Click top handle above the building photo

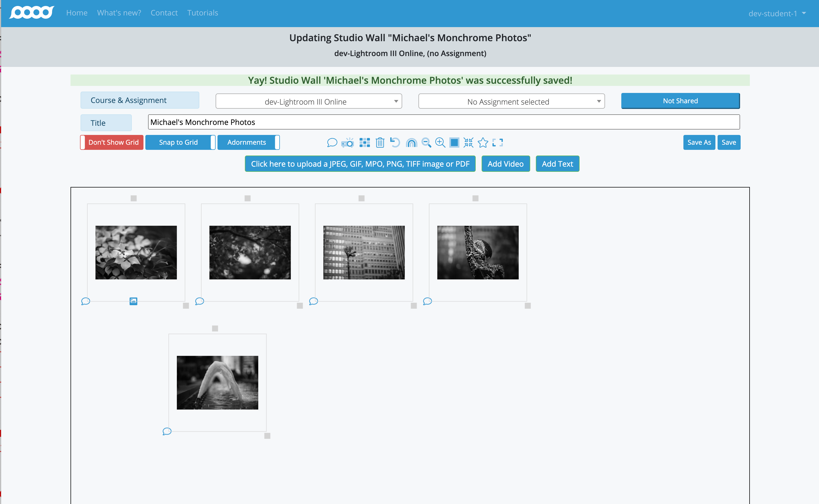click(361, 198)
